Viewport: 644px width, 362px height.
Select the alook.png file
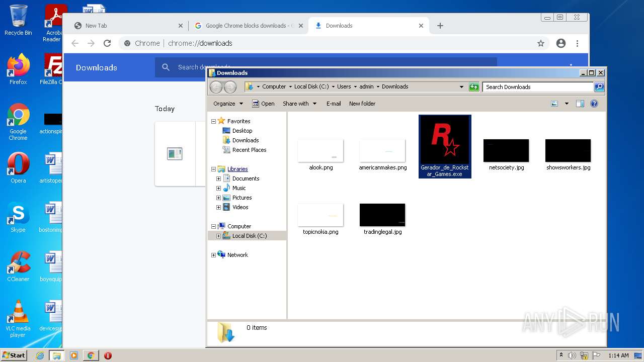tap(320, 155)
